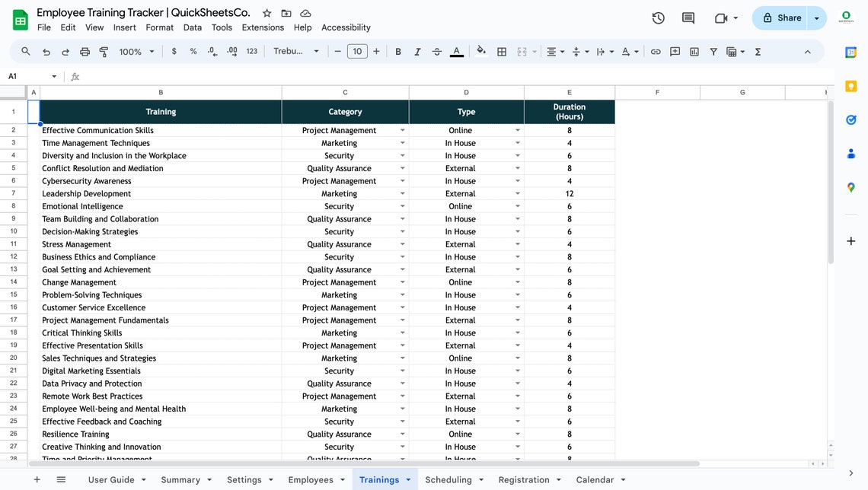Open the Extensions menu
Viewport: 868px width, 490px height.
click(263, 27)
